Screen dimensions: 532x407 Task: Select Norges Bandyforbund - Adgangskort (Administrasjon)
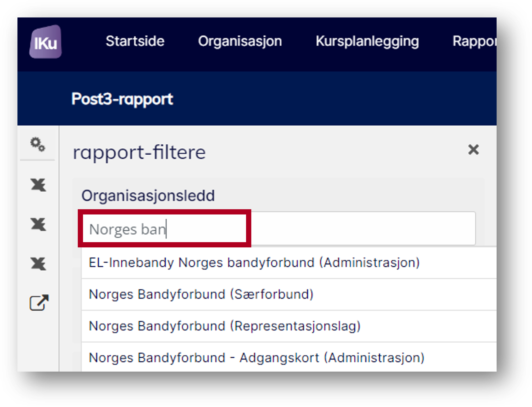pos(289,357)
